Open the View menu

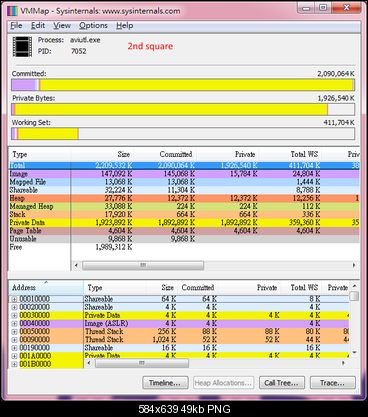click(x=62, y=26)
